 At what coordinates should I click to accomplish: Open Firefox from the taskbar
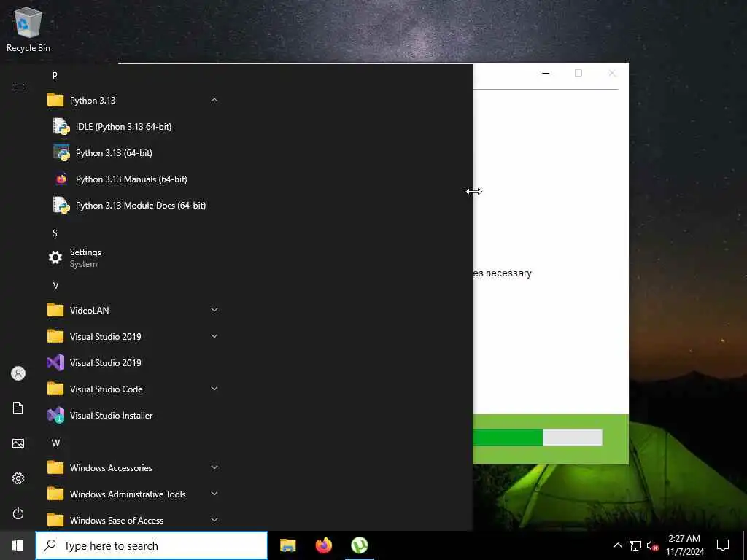pyautogui.click(x=324, y=545)
